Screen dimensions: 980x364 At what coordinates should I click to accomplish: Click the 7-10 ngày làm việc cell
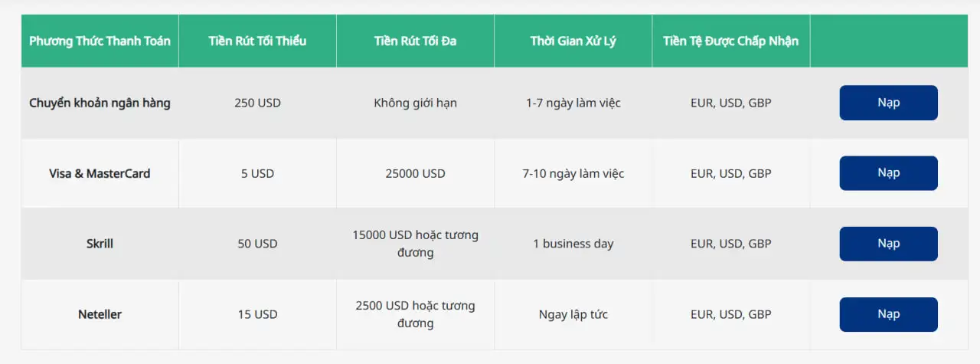(x=573, y=173)
